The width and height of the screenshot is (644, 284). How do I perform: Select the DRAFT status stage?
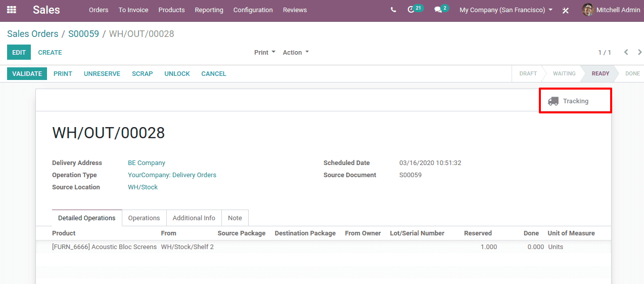528,73
